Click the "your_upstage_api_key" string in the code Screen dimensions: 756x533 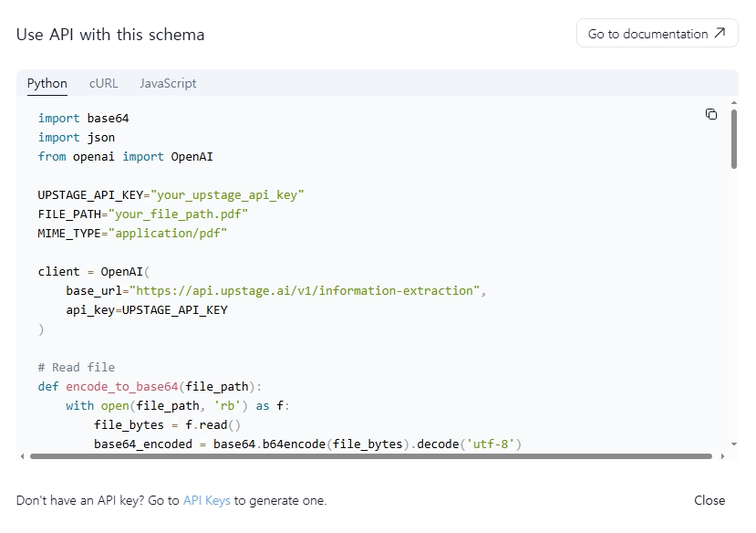(227, 194)
